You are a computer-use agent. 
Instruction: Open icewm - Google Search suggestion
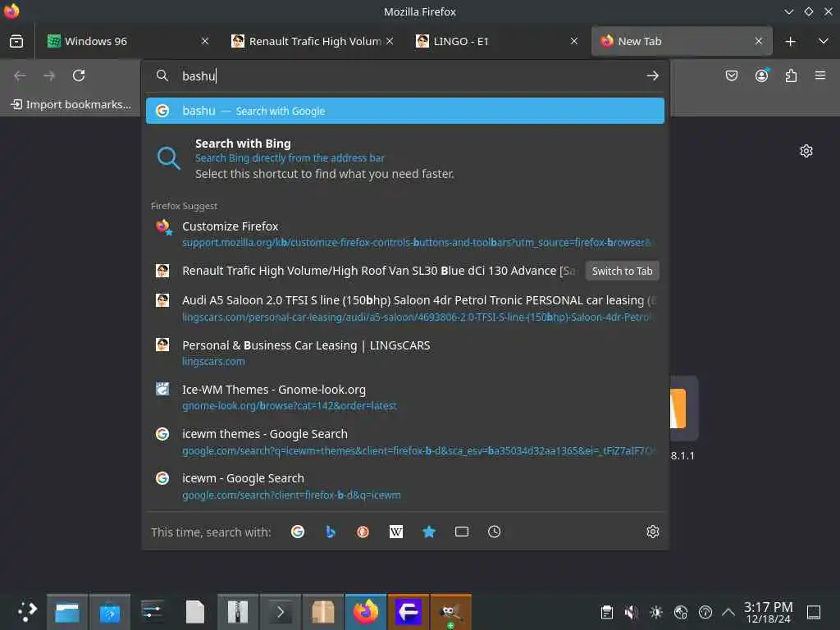(405, 486)
